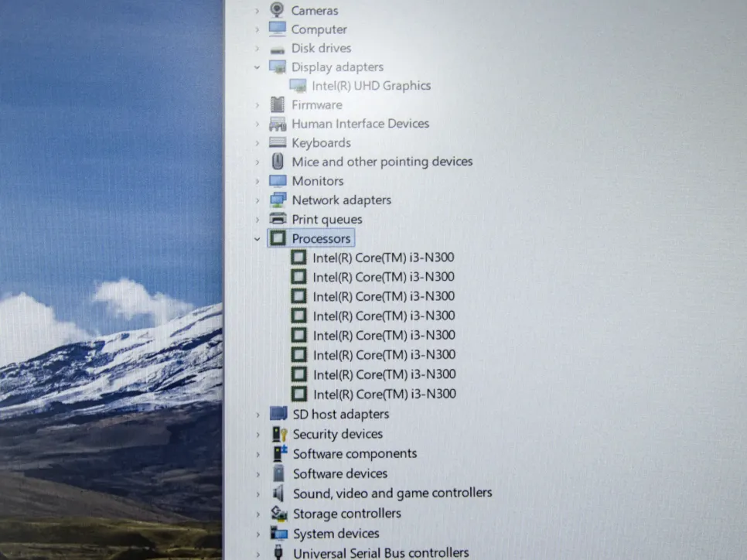747x560 pixels.
Task: Collapse the Processors chevron
Action: tap(258, 239)
